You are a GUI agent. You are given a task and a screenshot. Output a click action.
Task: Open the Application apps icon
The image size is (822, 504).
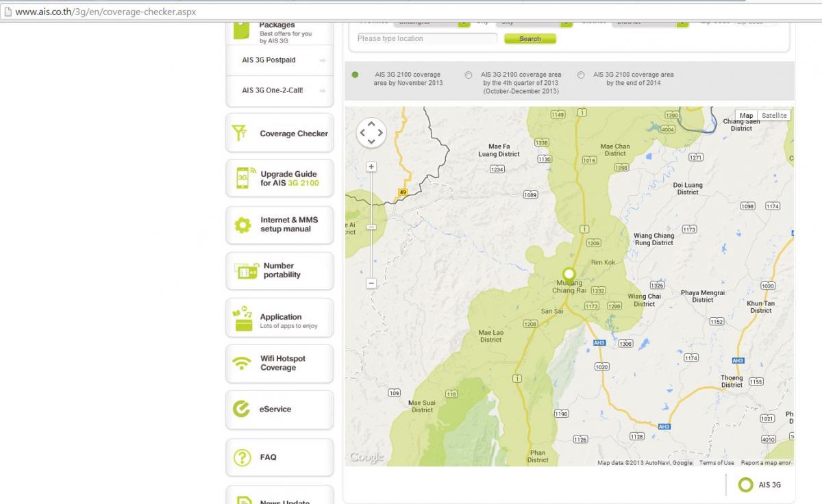tap(243, 319)
